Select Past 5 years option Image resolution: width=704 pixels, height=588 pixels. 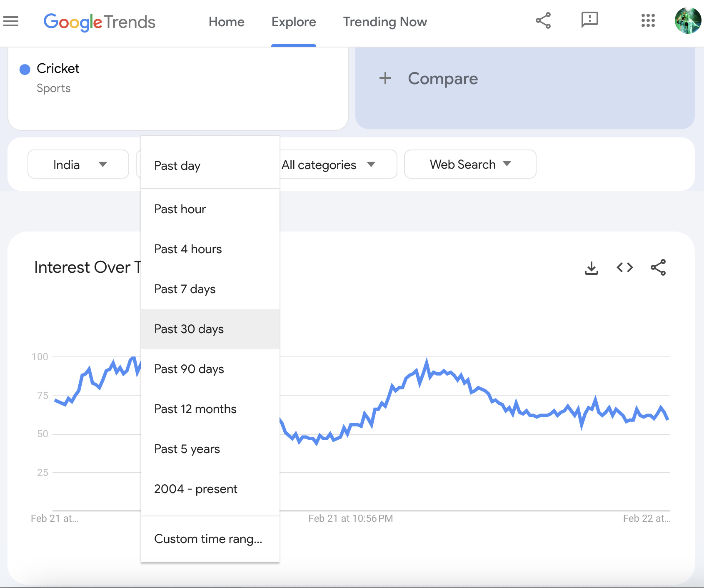[x=210, y=449]
